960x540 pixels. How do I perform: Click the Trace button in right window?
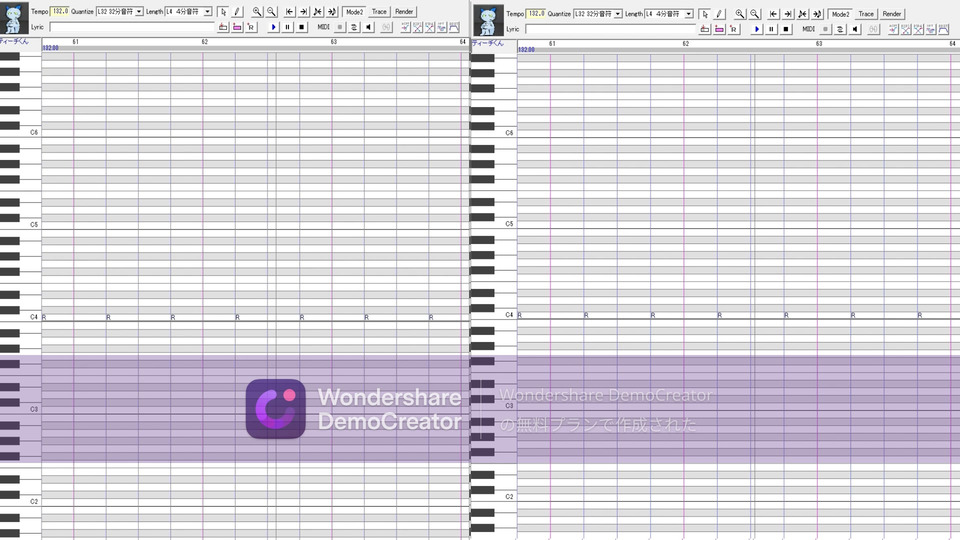[x=866, y=13]
